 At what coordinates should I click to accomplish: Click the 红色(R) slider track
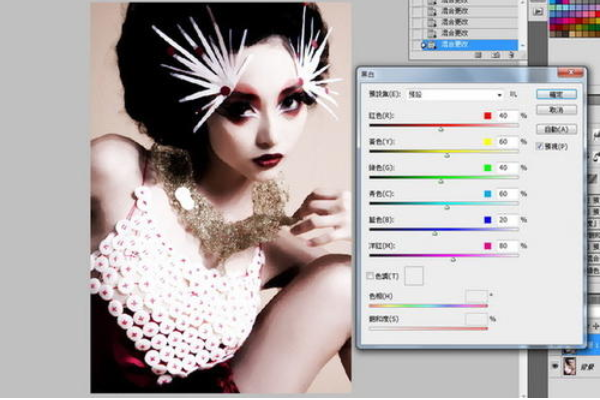(x=440, y=127)
